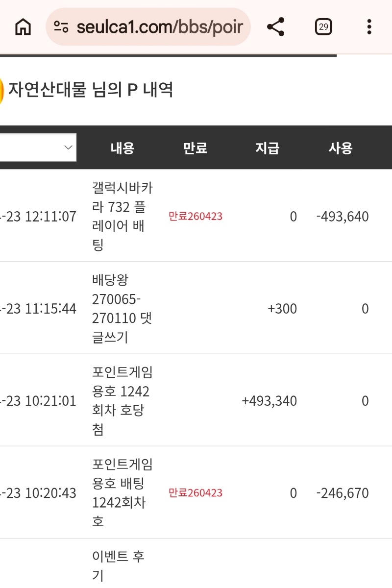Open the tab switcher showing 29 tabs

click(x=323, y=27)
